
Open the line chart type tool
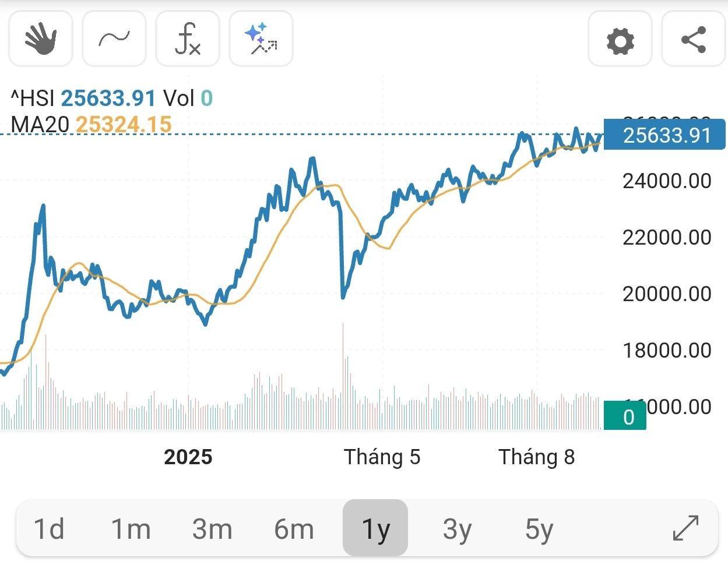114,39
